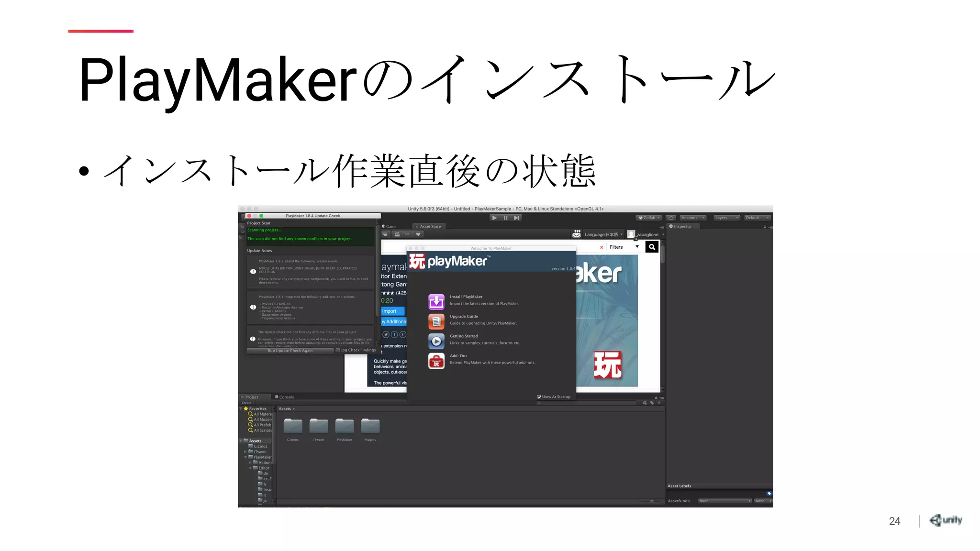Viewport: 980px width, 551px height.
Task: Switch to the Asset Store tab
Action: (x=429, y=227)
